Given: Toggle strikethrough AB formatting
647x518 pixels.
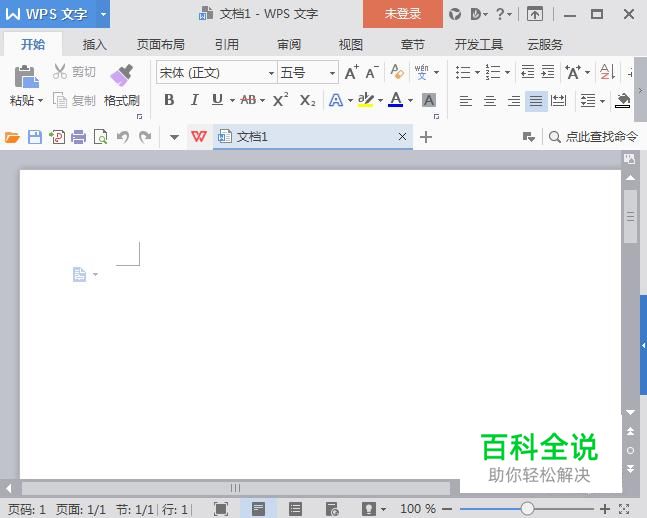Looking at the screenshot, I should coord(248,100).
